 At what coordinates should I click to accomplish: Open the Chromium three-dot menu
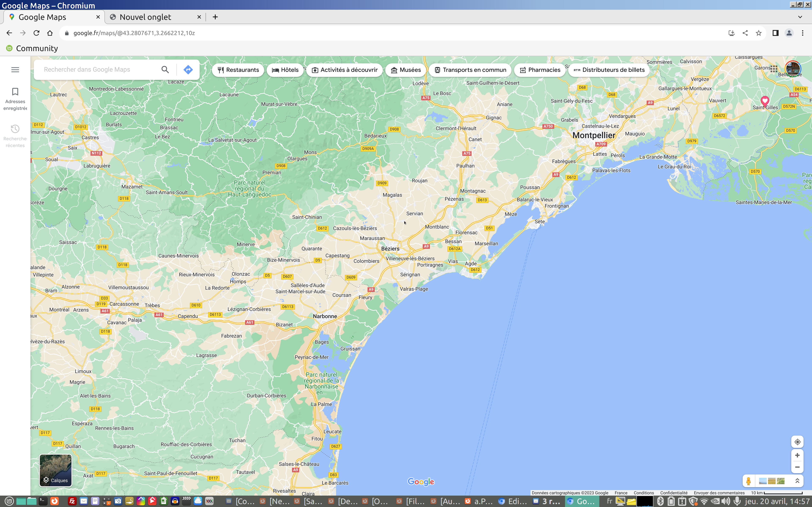(803, 33)
